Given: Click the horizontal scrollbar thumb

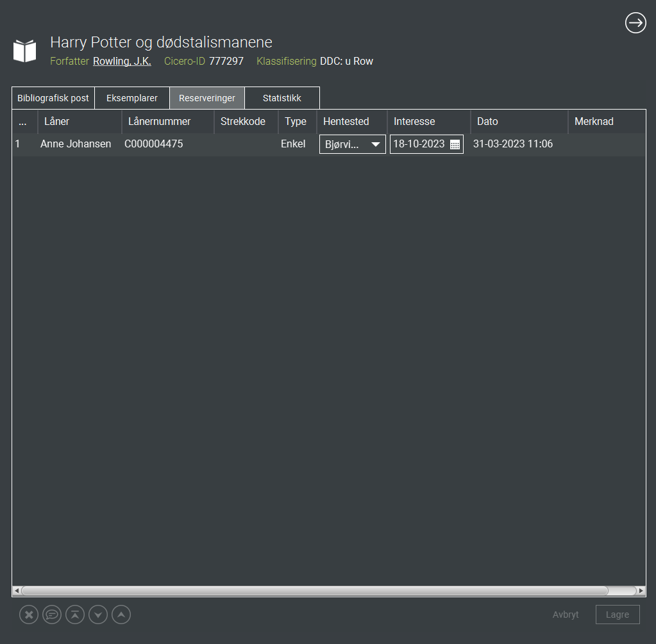Looking at the screenshot, I should point(315,591).
